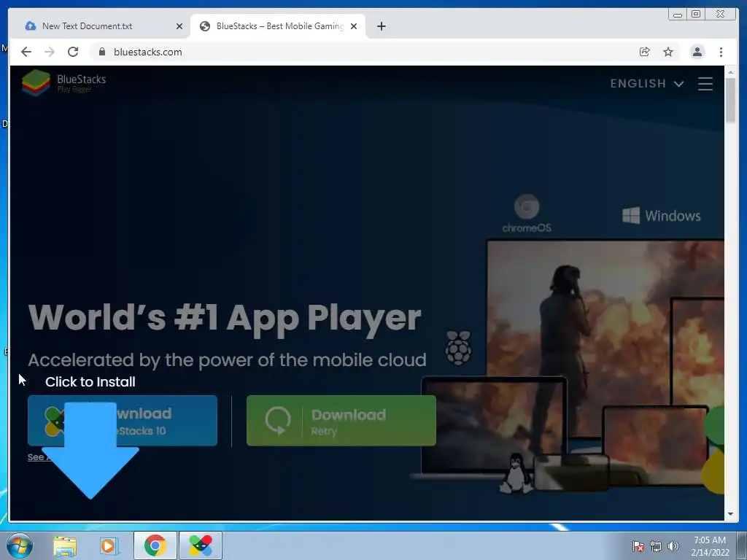This screenshot has height=560, width=747.
Task: Click the vertical scrollbar thumb
Action: 730,100
